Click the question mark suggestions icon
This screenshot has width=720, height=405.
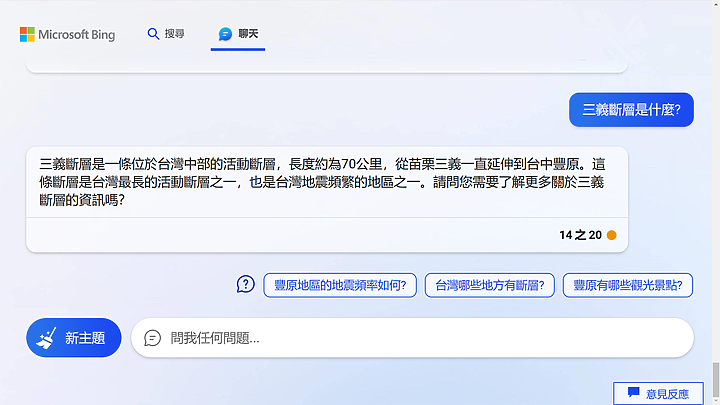click(246, 284)
